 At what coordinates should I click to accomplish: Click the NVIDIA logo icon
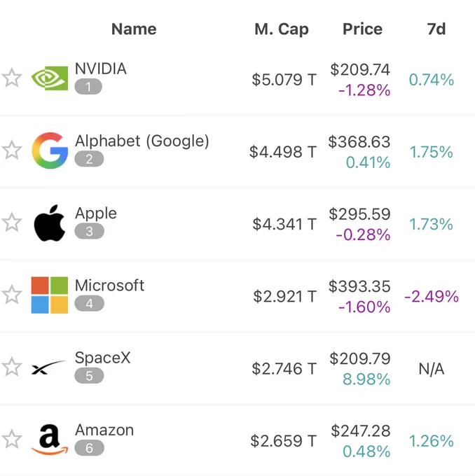50,78
